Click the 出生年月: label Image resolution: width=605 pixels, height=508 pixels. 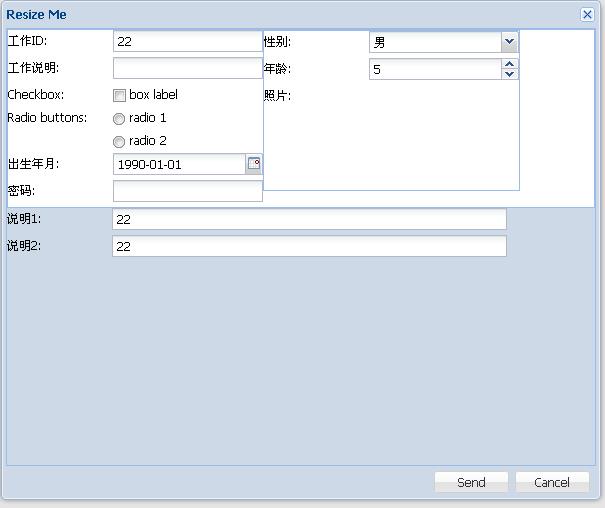[x=34, y=164]
